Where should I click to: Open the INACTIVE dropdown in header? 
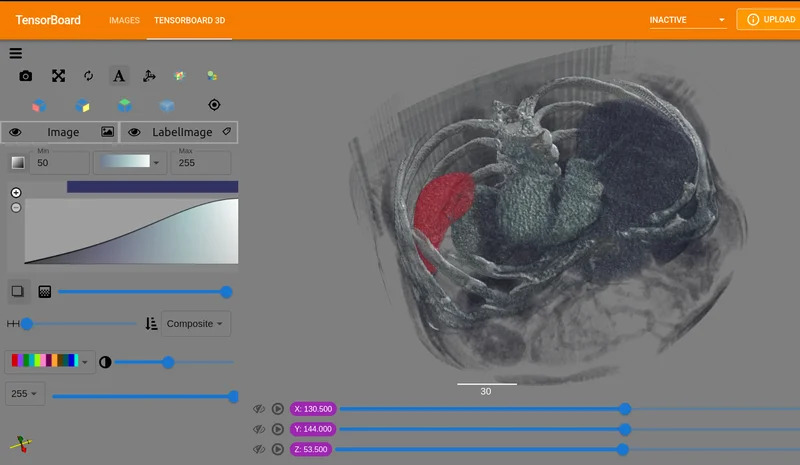(688, 20)
